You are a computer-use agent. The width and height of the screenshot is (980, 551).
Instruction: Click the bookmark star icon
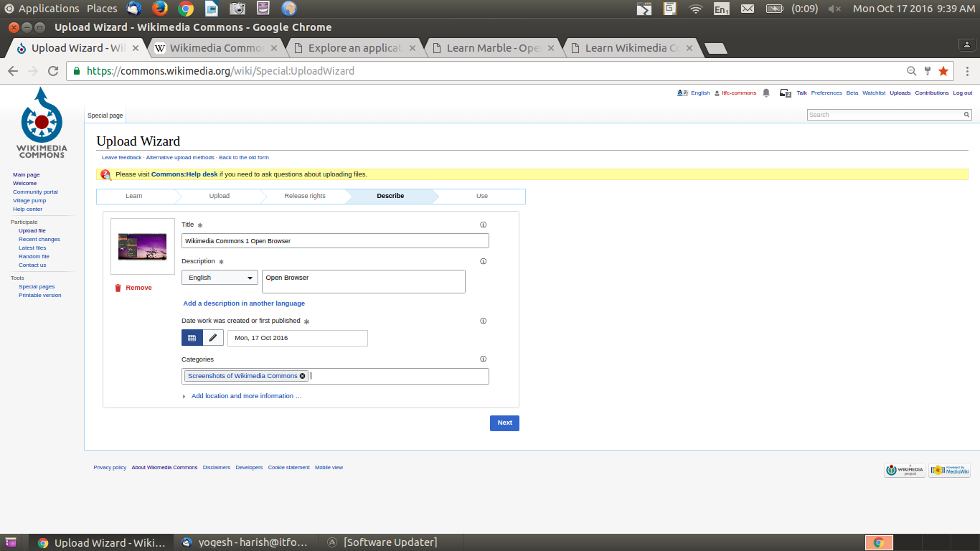[x=943, y=71]
